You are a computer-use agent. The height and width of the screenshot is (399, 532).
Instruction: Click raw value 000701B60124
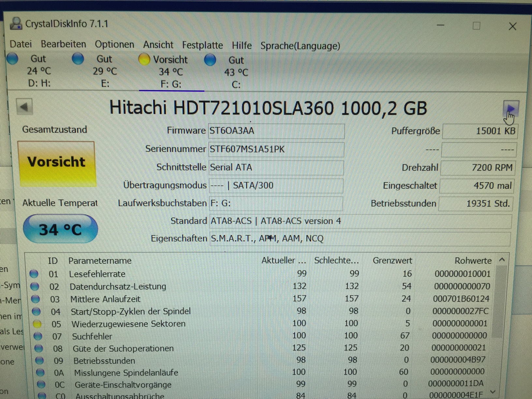(461, 299)
